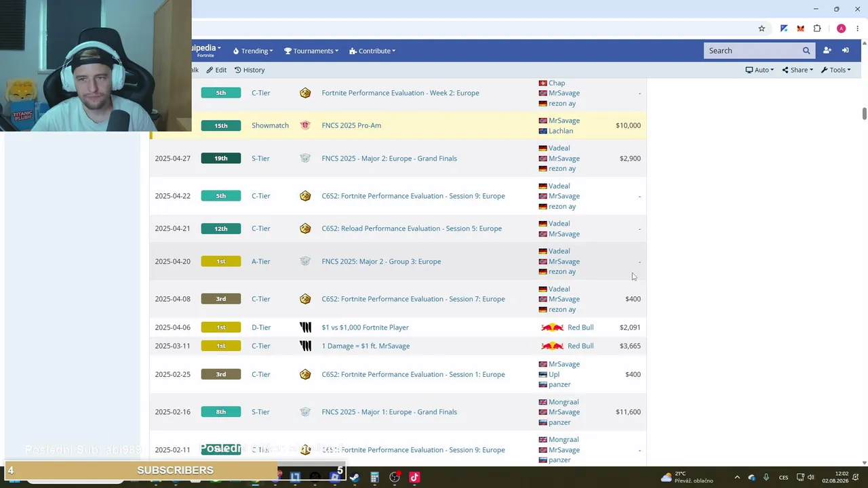Switch to the Edit tab

[x=217, y=70]
